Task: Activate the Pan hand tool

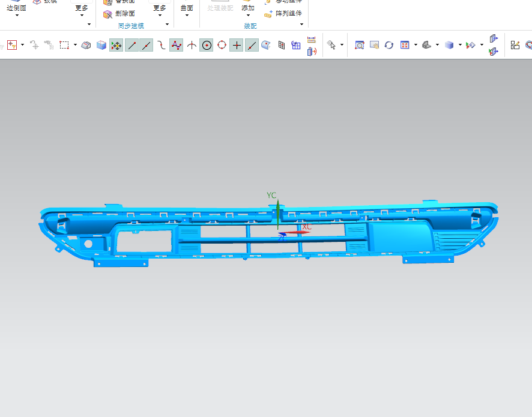Action: [x=374, y=45]
